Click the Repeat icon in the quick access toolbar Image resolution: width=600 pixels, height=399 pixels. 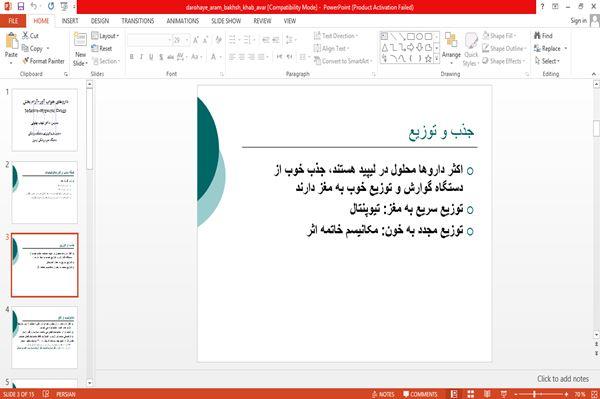click(51, 6)
